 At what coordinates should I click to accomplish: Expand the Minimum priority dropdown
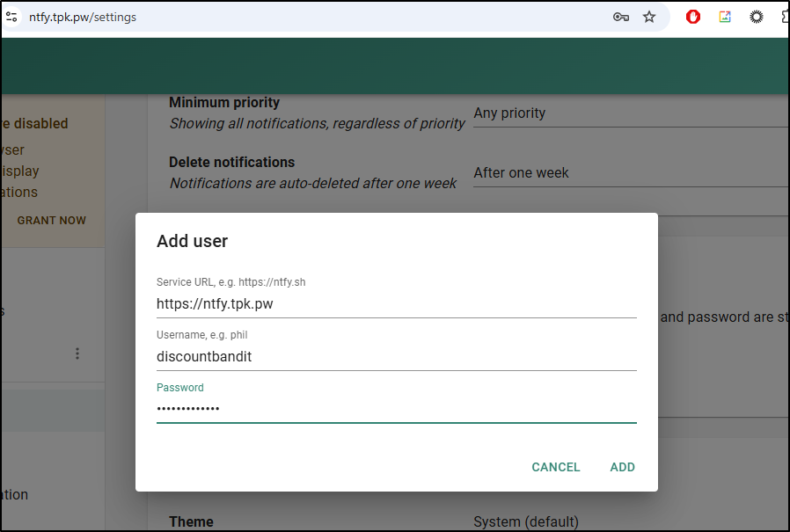point(629,113)
